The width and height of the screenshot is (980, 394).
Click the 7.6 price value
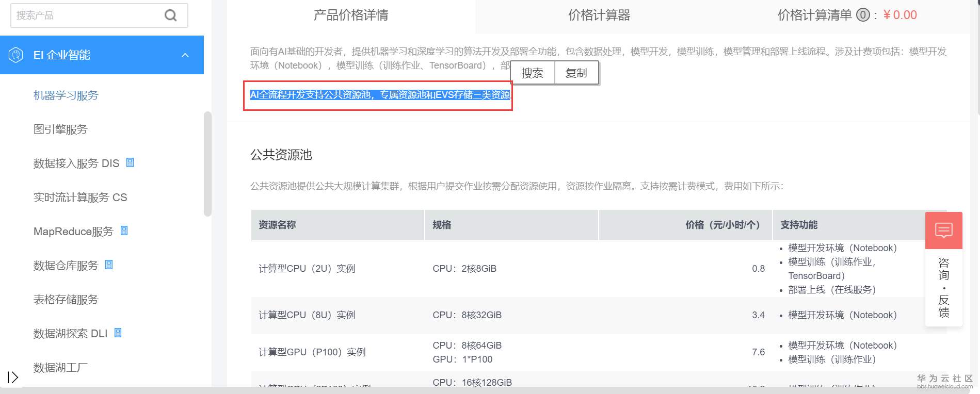click(759, 352)
